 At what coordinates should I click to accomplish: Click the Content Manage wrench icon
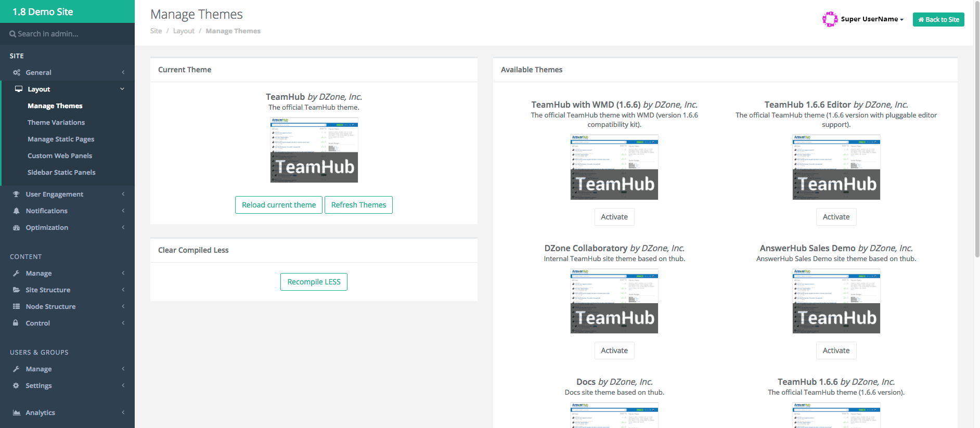click(17, 273)
